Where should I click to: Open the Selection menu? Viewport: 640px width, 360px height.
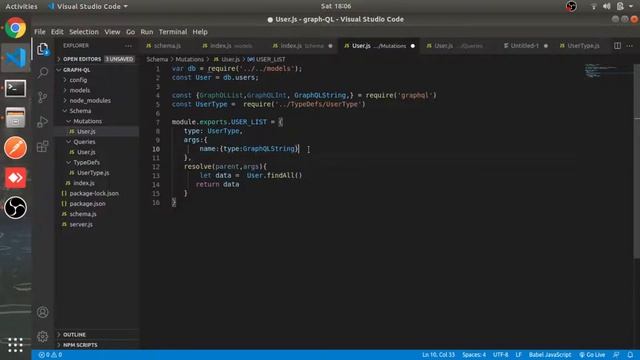84,32
